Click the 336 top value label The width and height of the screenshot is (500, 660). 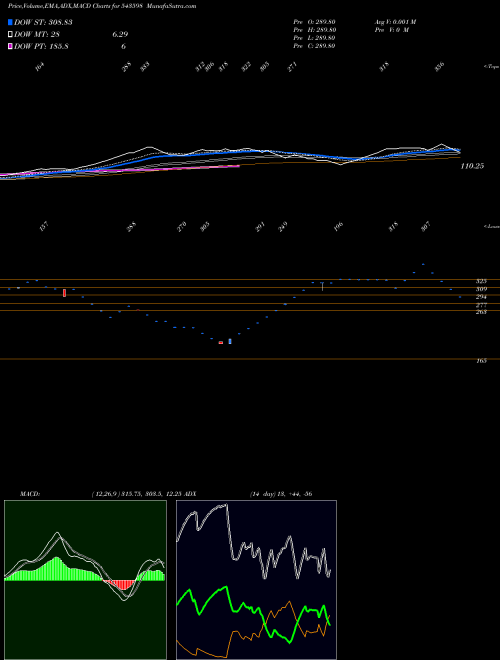(x=439, y=67)
